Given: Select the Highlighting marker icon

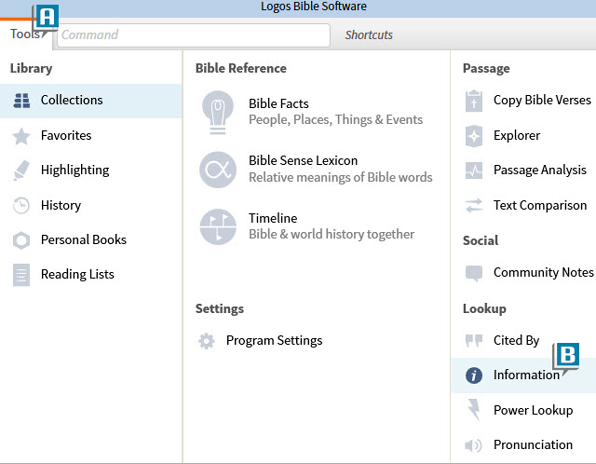Looking at the screenshot, I should tap(21, 170).
